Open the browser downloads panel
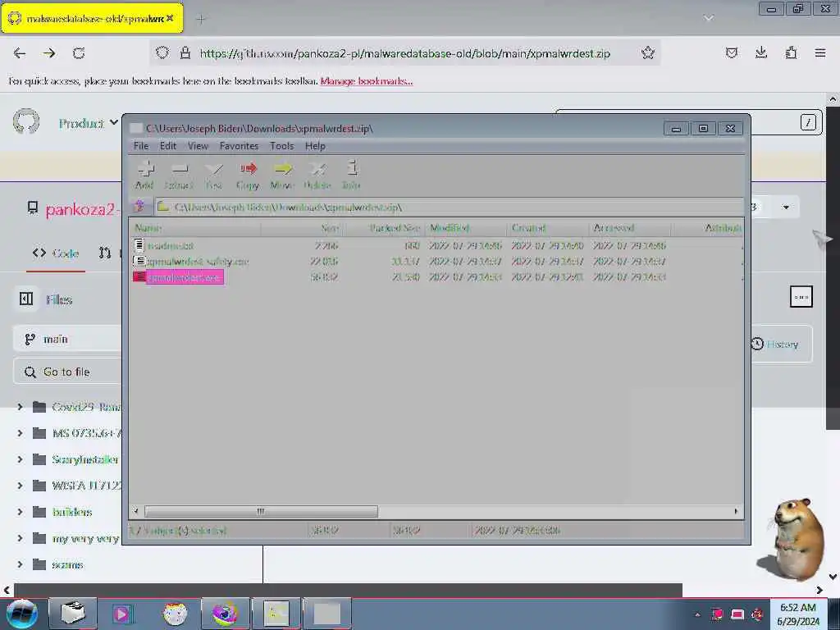Viewport: 840px width, 630px height. (760, 53)
